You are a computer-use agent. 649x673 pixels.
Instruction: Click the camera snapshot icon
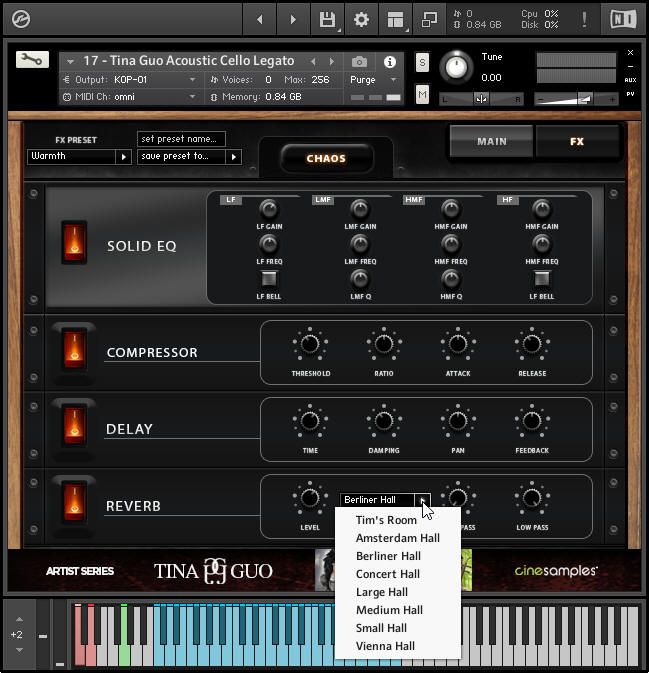[x=359, y=62]
